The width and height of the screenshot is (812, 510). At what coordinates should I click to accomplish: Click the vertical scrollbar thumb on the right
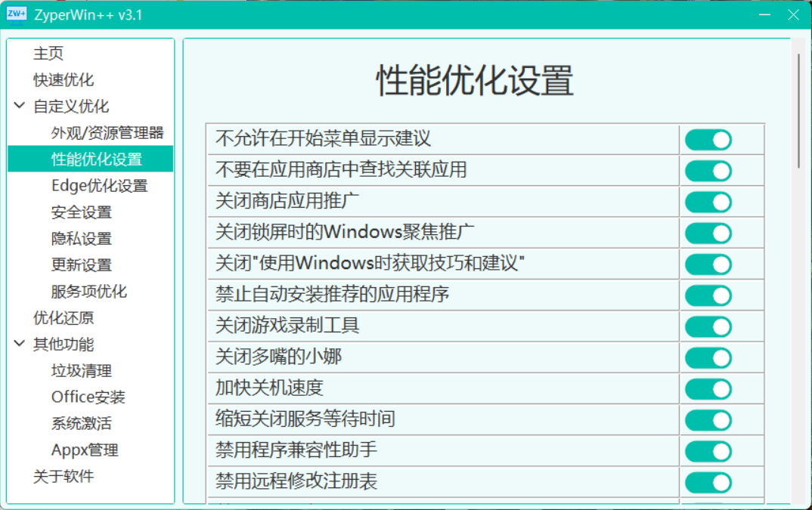coord(798,110)
